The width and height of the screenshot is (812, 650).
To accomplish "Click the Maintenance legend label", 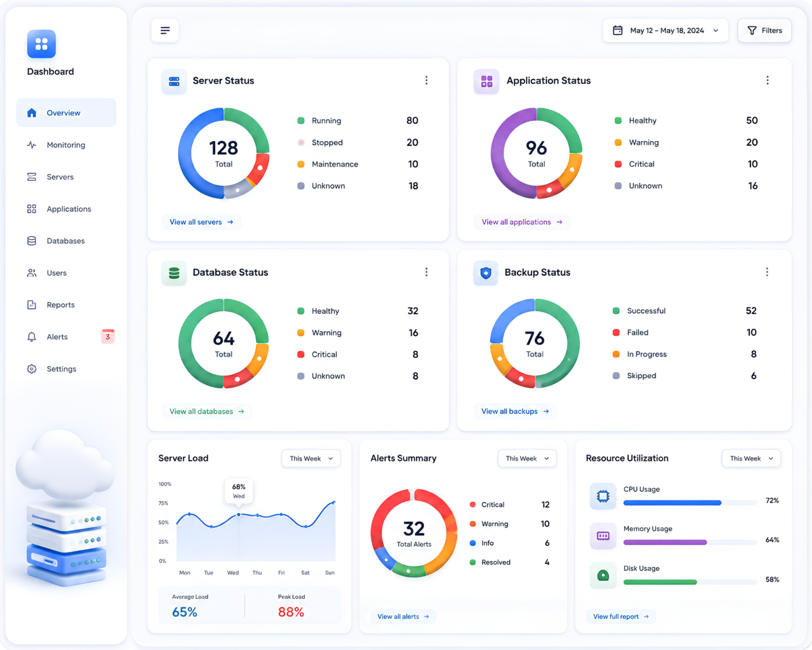I will 335,164.
